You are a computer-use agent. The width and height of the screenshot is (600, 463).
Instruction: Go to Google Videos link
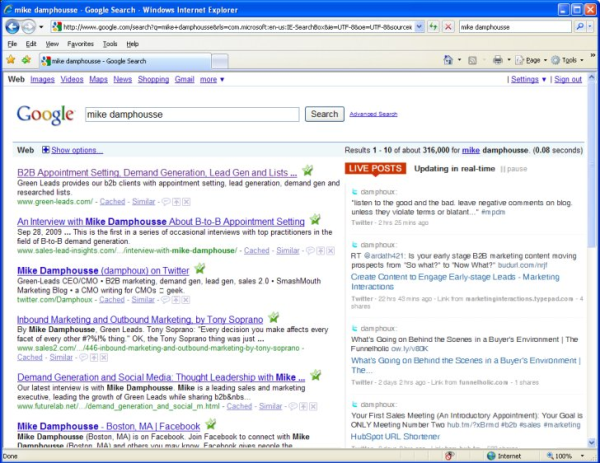click(72, 79)
